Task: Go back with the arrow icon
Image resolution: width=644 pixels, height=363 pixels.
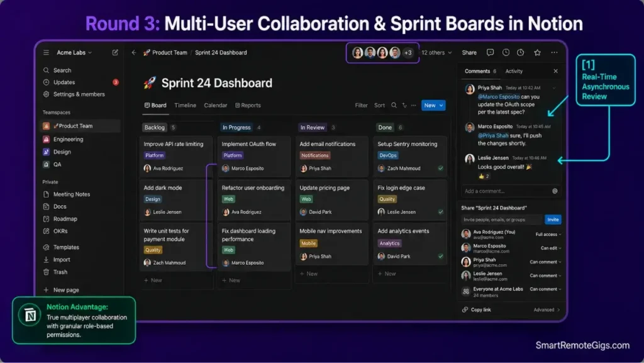Action: [134, 53]
